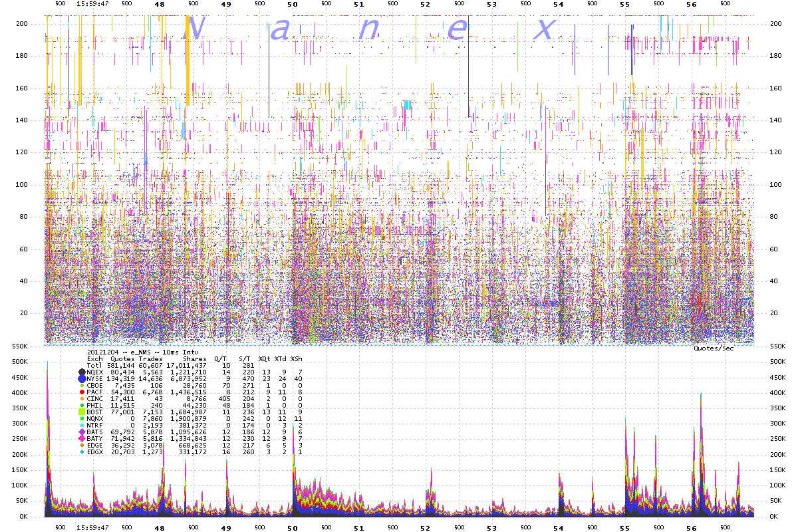The height and width of the screenshot is (532, 798).
Task: Click right axis label 400K
Action: [x=777, y=393]
